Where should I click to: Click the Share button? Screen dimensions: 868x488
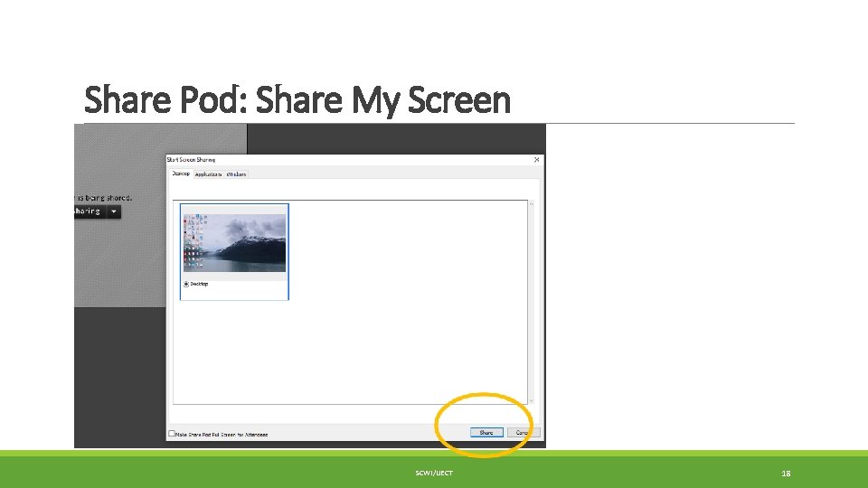coord(486,433)
